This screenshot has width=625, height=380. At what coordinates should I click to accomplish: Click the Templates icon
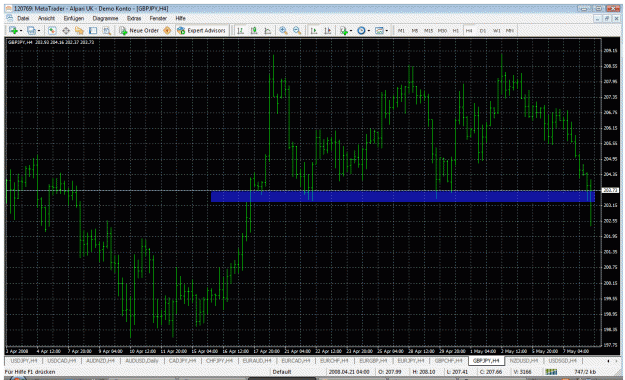[379, 30]
